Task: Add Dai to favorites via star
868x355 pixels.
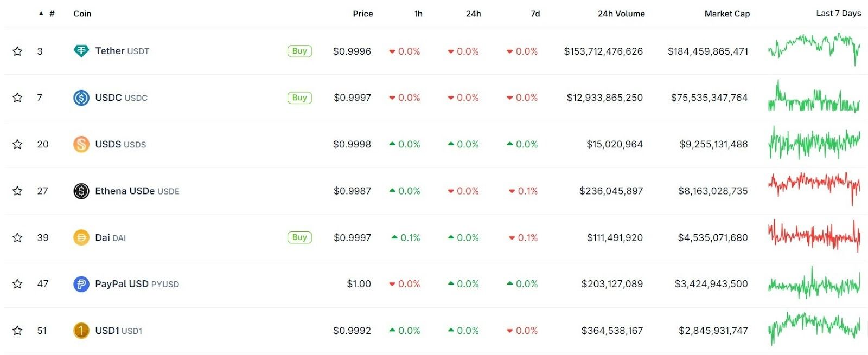Action: tap(17, 237)
